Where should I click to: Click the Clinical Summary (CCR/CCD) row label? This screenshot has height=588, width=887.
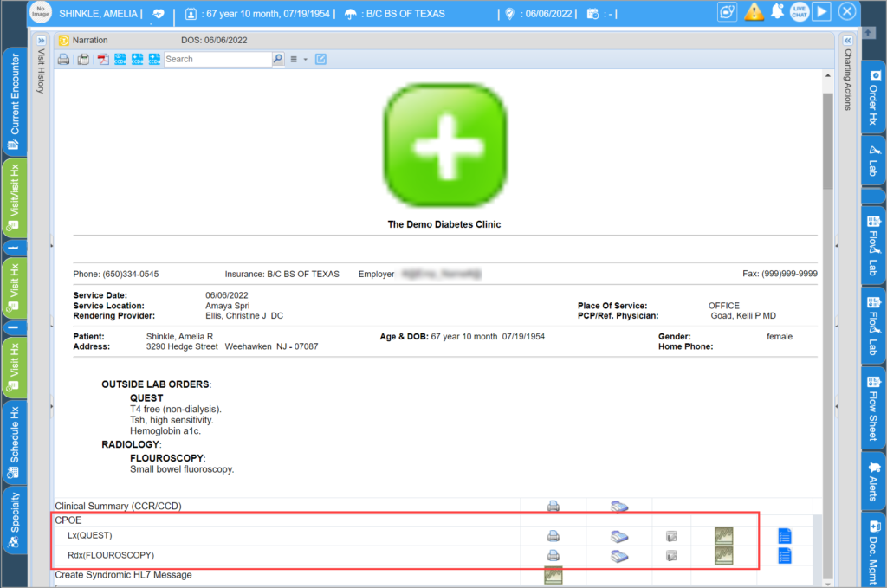pyautogui.click(x=118, y=506)
